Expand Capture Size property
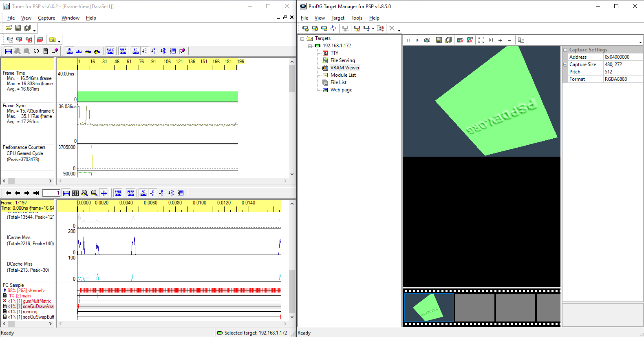Screen dimensions: 644x337 565,64
